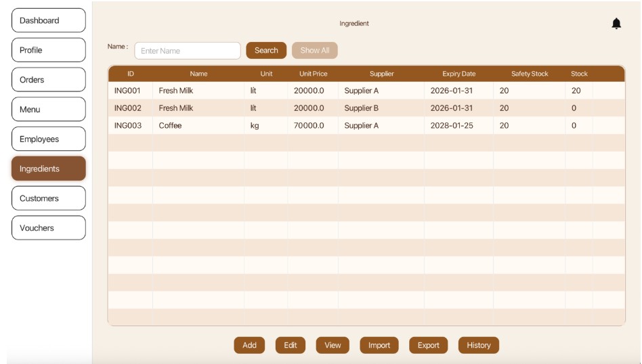
Task: Click the Import button
Action: 379,345
